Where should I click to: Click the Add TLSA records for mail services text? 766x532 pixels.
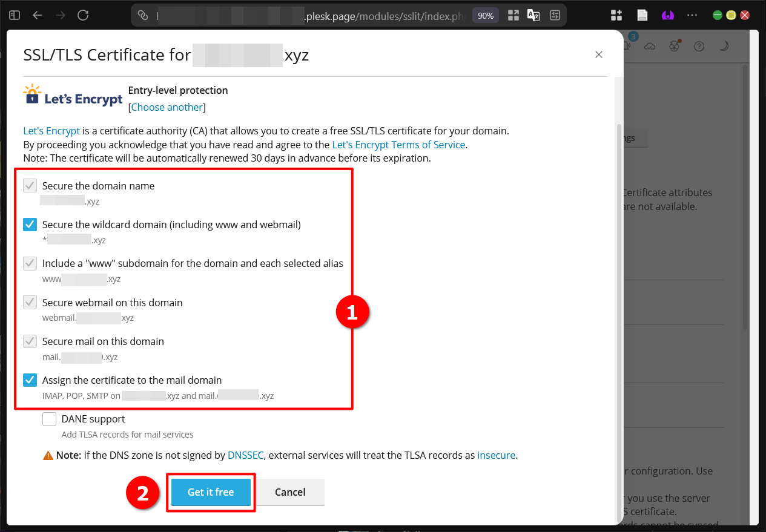(128, 435)
